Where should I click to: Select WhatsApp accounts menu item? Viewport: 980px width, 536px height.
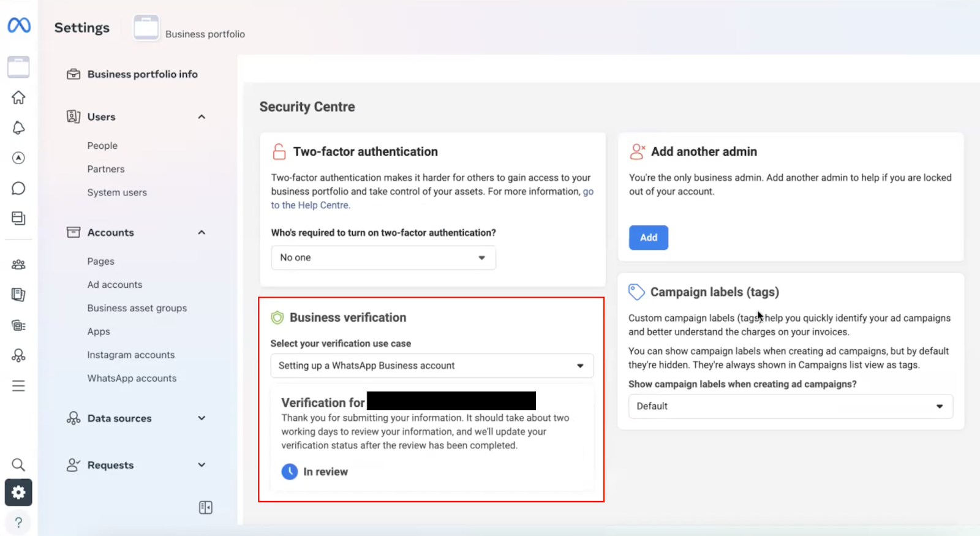[x=132, y=379]
